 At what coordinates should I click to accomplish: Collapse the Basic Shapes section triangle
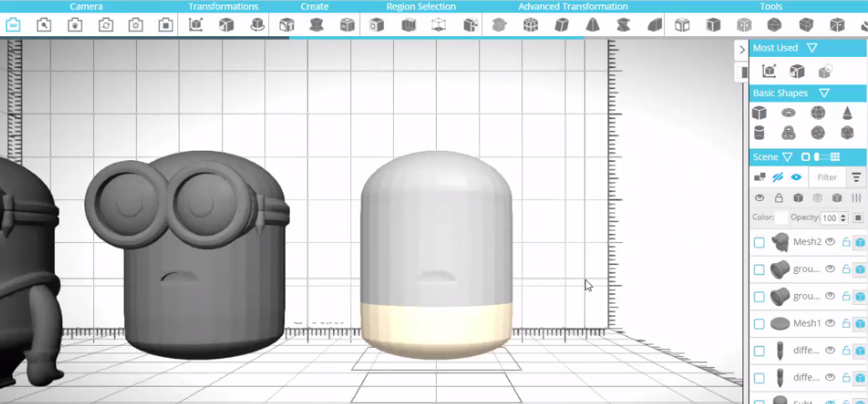pyautogui.click(x=824, y=93)
